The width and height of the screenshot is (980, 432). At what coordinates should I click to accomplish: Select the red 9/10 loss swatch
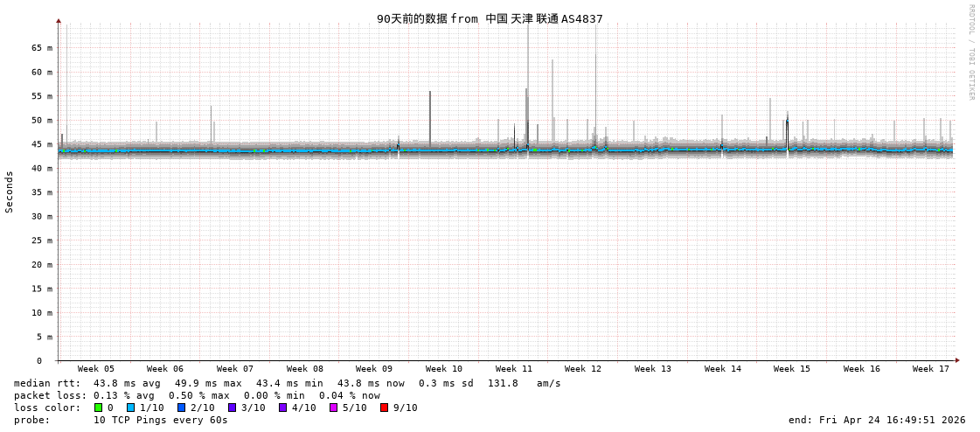[x=384, y=408]
